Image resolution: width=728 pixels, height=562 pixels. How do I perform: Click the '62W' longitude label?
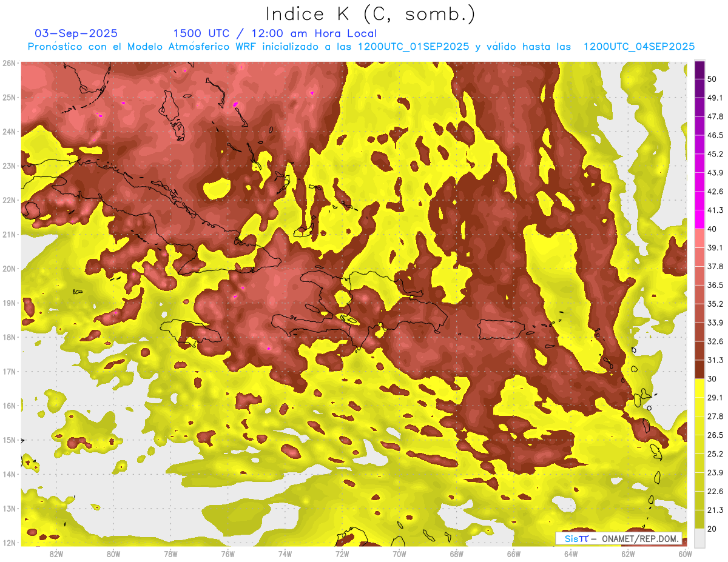[628, 554]
